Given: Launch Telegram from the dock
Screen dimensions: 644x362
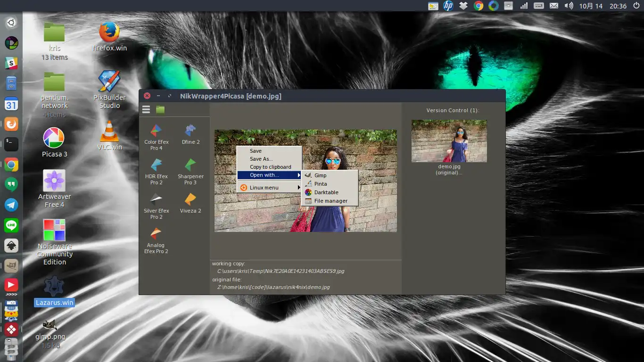Looking at the screenshot, I should click(11, 205).
